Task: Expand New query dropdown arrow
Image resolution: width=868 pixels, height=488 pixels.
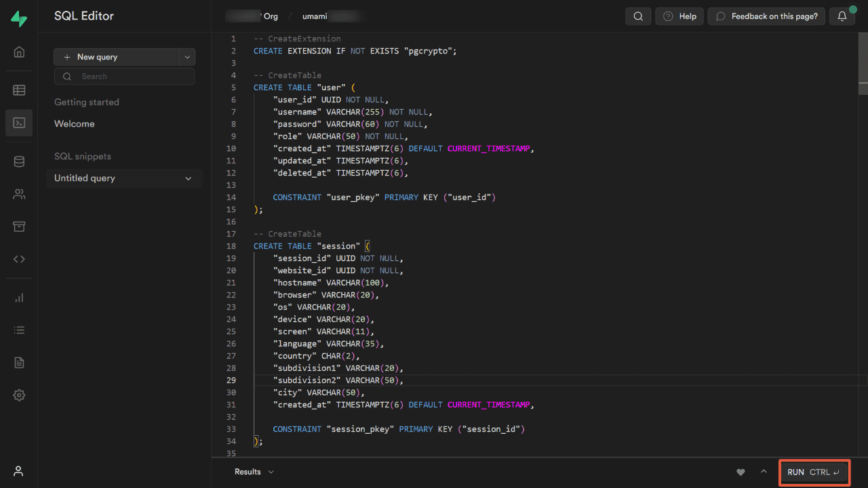Action: click(x=188, y=57)
